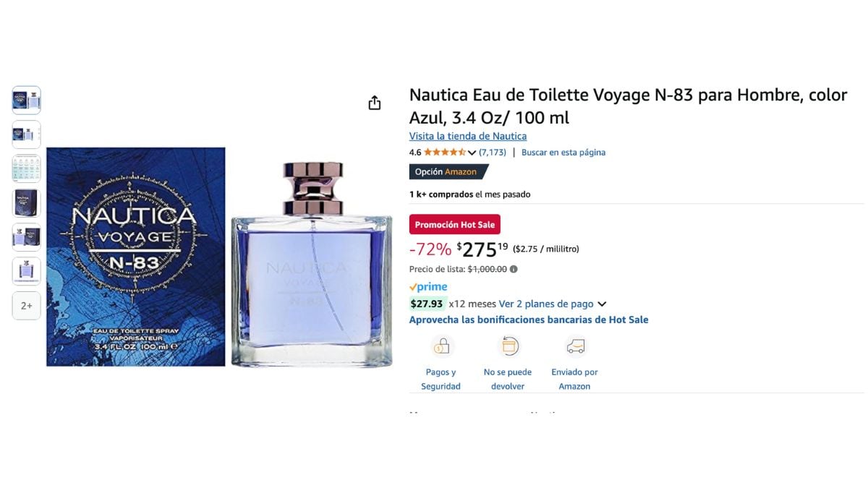The width and height of the screenshot is (868, 488).
Task: Click the Prime logo
Action: (428, 287)
